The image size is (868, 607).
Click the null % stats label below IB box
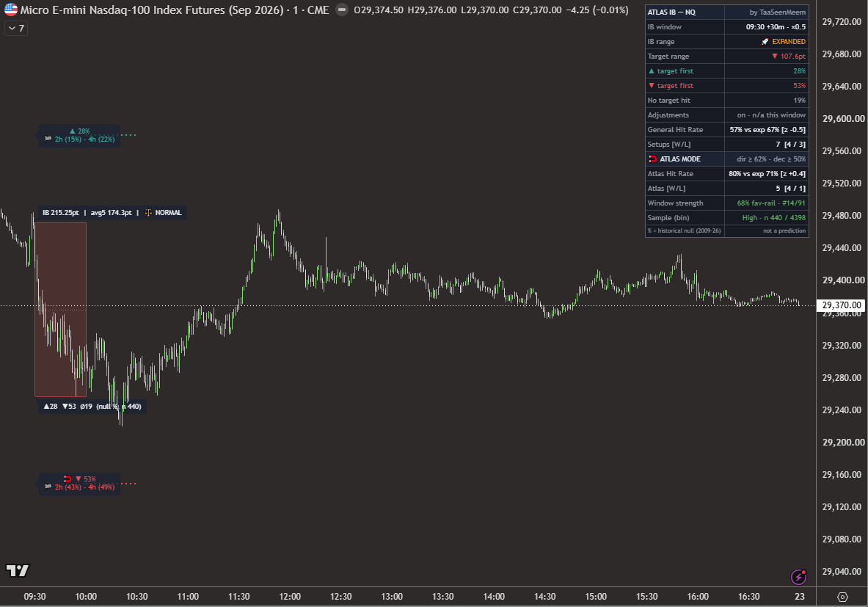pos(92,407)
